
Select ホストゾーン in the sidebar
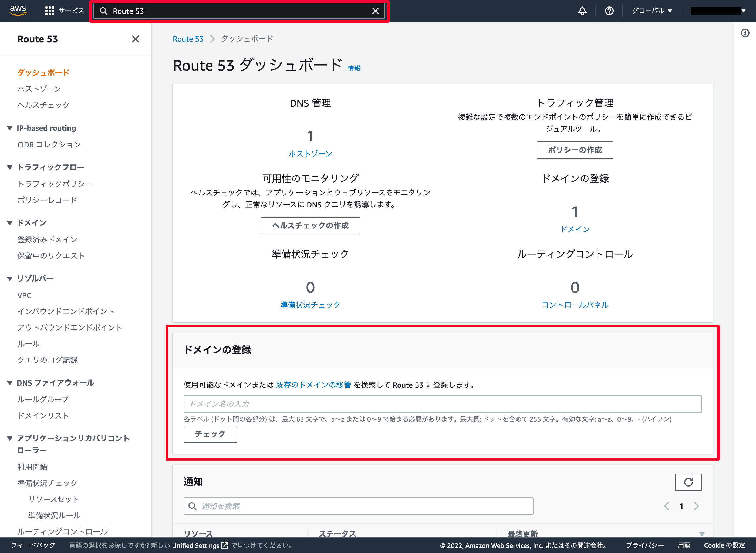tap(39, 88)
